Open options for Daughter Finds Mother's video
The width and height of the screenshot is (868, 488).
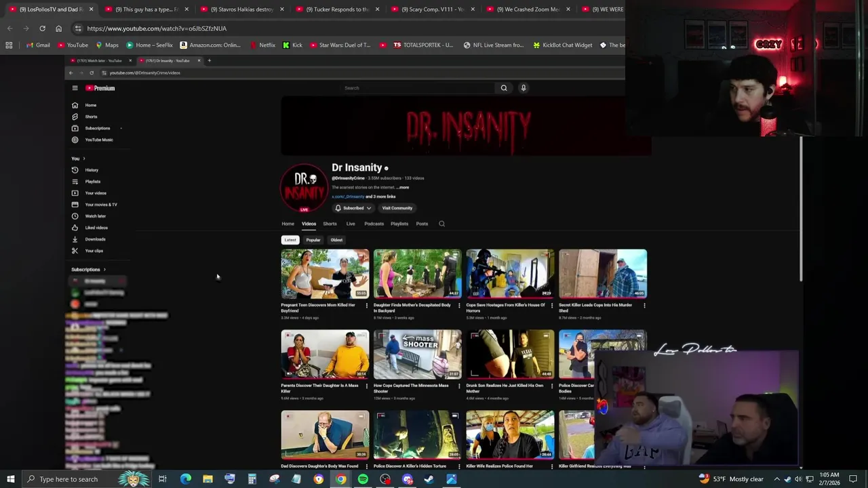point(459,306)
